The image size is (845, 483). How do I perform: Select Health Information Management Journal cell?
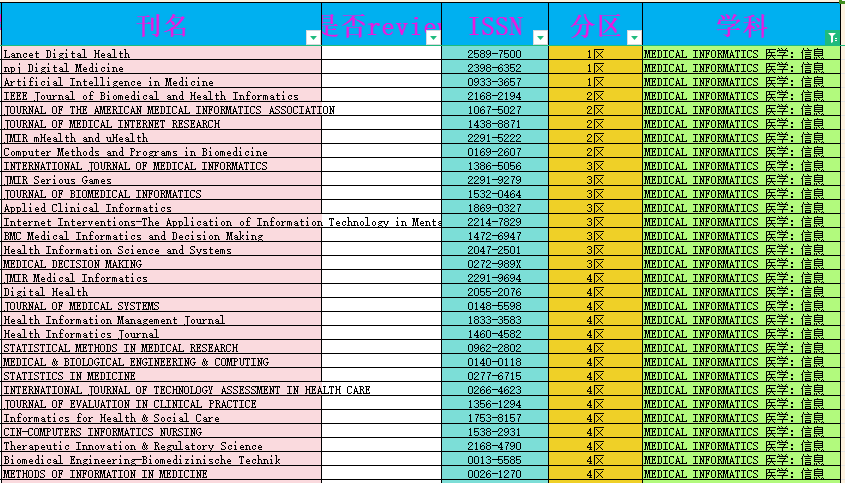pyautogui.click(x=162, y=320)
